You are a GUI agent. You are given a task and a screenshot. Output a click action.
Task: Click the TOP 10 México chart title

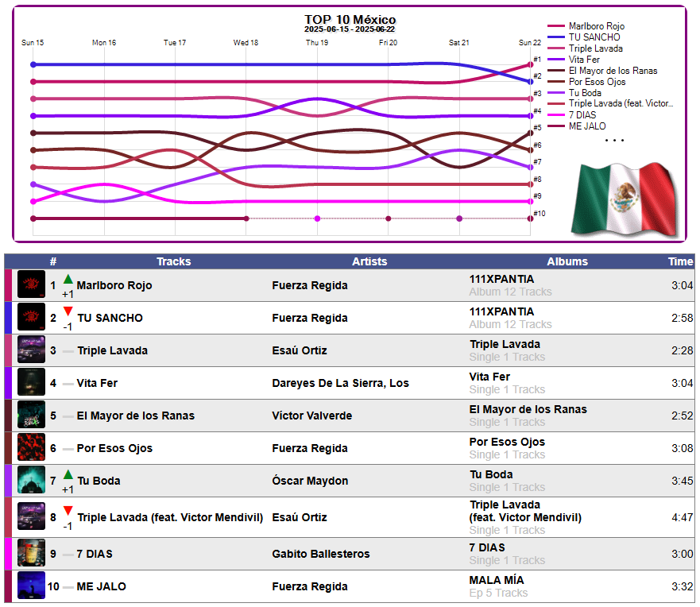[x=350, y=20]
